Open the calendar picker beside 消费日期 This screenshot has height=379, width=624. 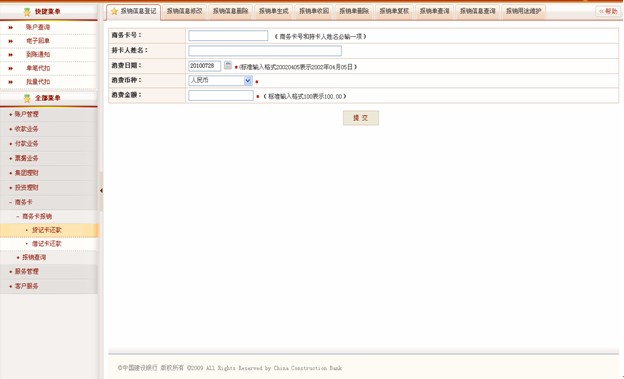point(228,65)
